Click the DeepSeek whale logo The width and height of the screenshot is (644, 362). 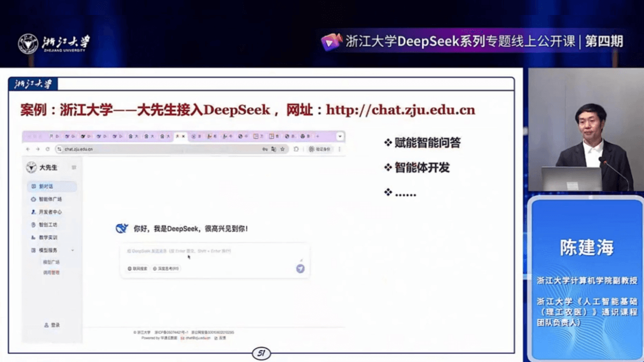[122, 228]
